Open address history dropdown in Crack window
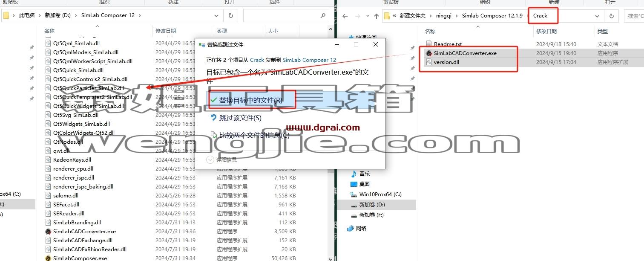This screenshot has width=644, height=261. (x=598, y=16)
